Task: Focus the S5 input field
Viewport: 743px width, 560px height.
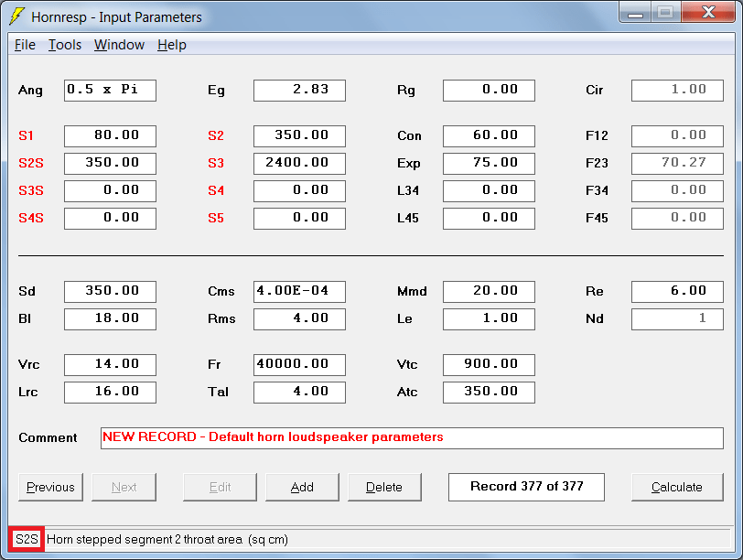Action: click(299, 219)
